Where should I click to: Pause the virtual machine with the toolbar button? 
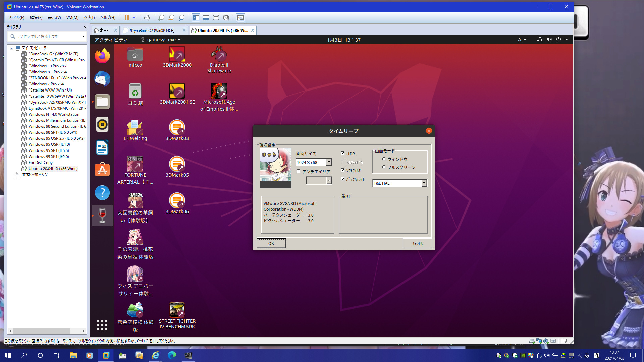(127, 18)
